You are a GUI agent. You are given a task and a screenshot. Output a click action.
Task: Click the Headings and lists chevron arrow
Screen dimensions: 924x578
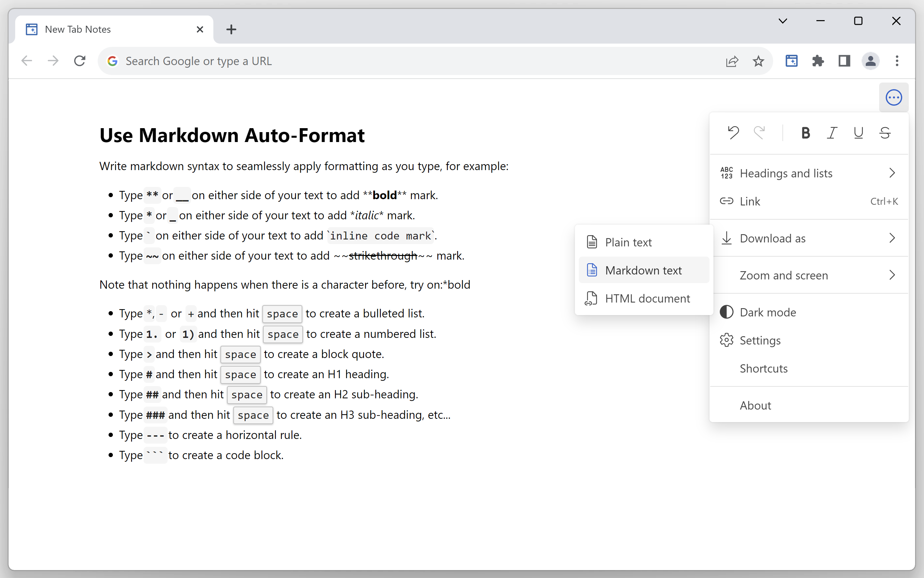pos(892,173)
